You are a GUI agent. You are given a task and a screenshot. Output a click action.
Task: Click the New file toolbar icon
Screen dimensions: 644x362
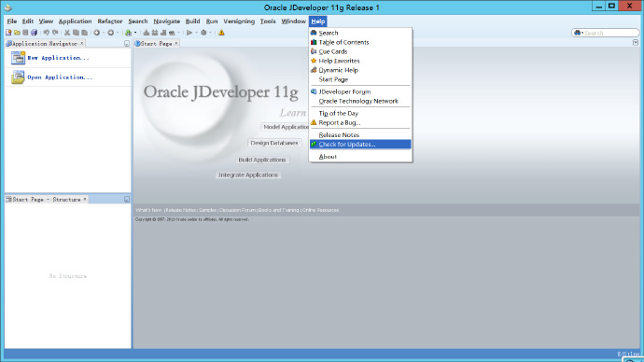pyautogui.click(x=8, y=33)
